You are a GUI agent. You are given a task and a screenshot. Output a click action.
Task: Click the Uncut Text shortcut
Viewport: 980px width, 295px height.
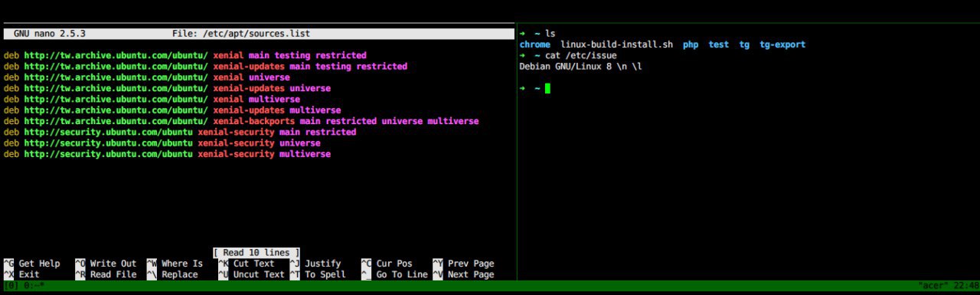click(x=251, y=274)
